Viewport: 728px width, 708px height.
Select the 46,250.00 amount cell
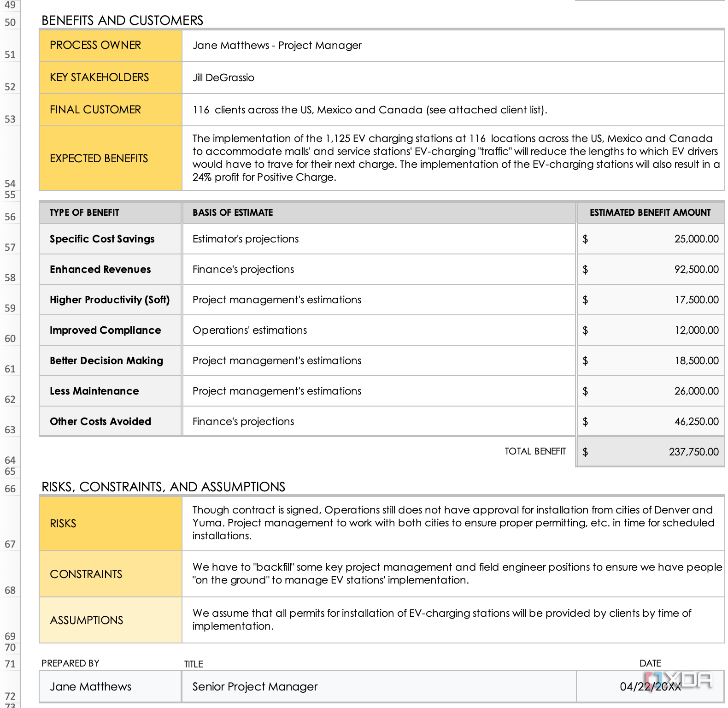[651, 421]
